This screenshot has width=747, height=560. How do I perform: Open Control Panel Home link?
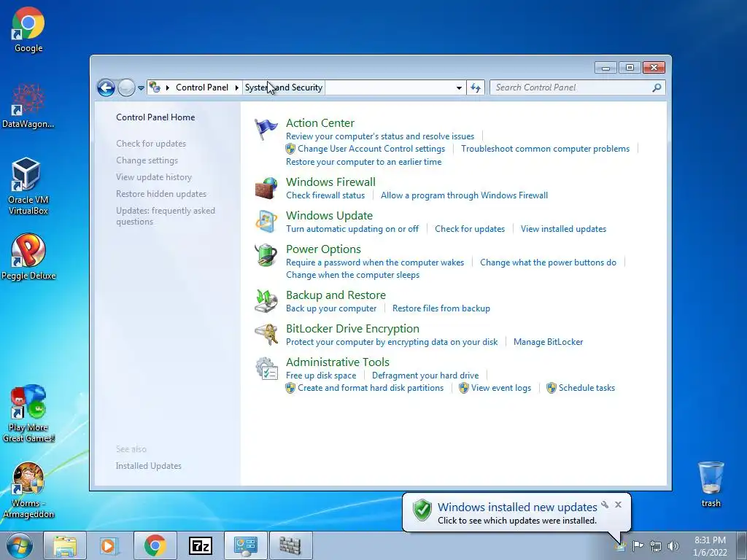pyautogui.click(x=155, y=117)
